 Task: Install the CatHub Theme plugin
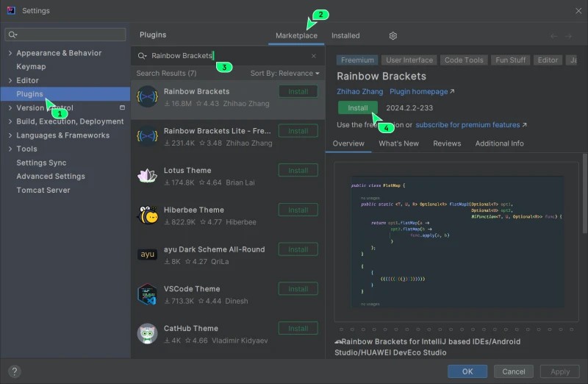click(x=298, y=328)
